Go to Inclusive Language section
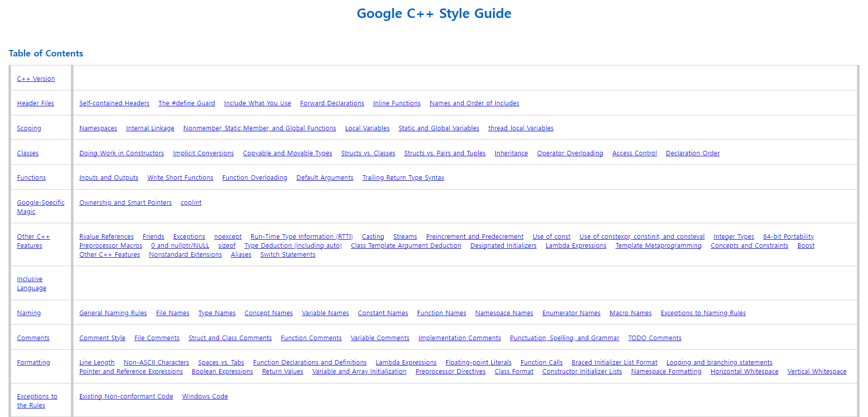868x417 pixels. (x=31, y=284)
